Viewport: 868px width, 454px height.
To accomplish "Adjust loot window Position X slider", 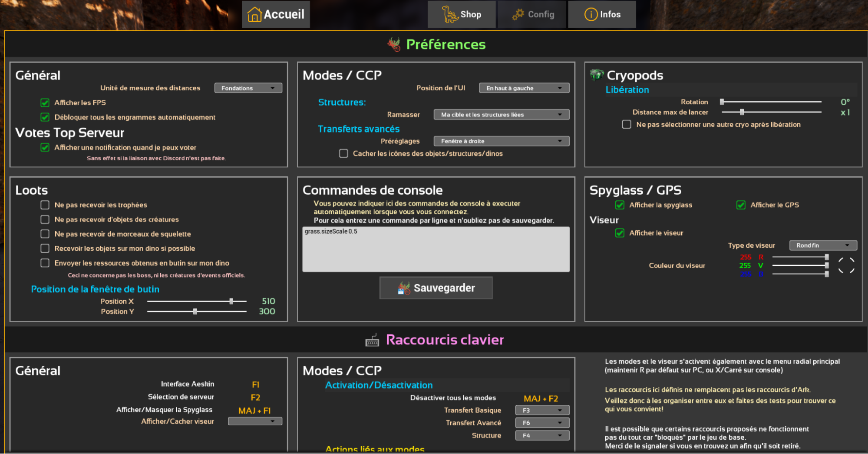I will [197, 301].
